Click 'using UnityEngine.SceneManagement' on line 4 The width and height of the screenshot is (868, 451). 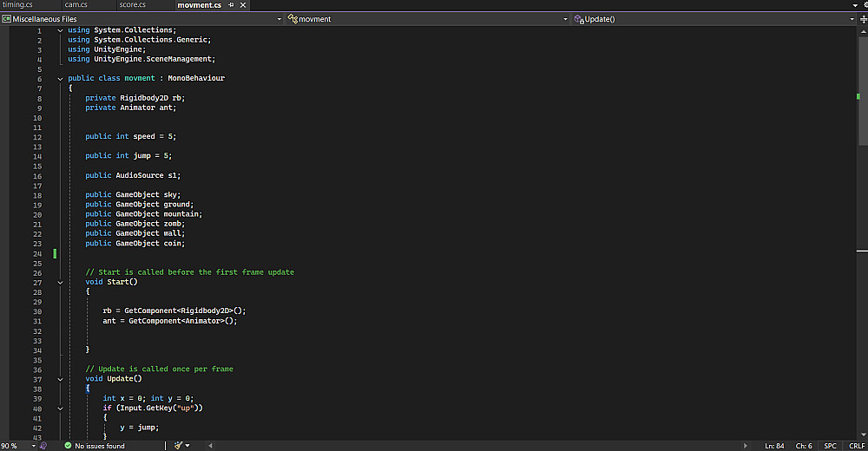[141, 59]
